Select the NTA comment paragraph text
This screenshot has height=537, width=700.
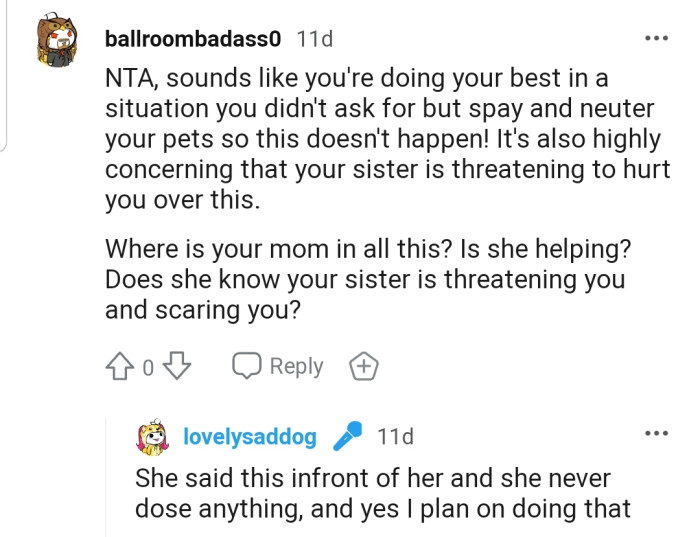[385, 138]
